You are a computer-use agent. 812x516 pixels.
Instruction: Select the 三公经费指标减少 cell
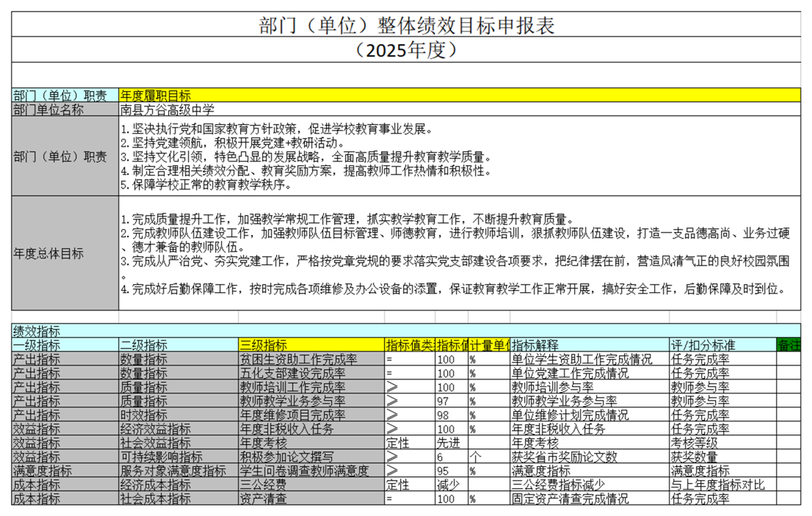[590, 485]
